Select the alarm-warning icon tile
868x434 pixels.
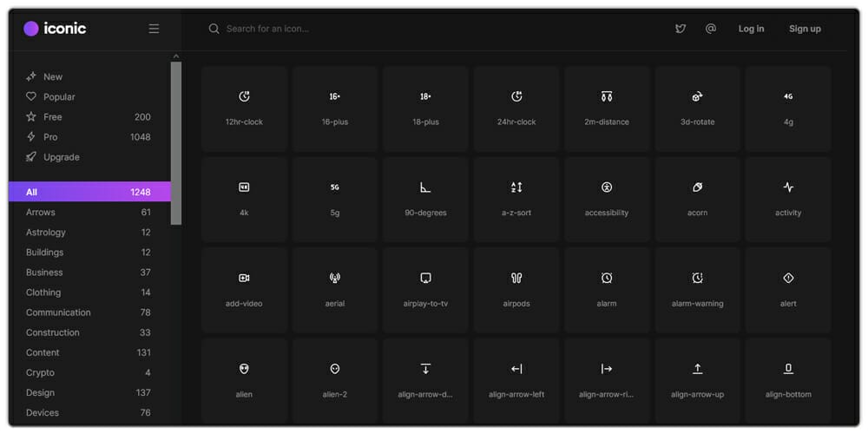pyautogui.click(x=697, y=290)
